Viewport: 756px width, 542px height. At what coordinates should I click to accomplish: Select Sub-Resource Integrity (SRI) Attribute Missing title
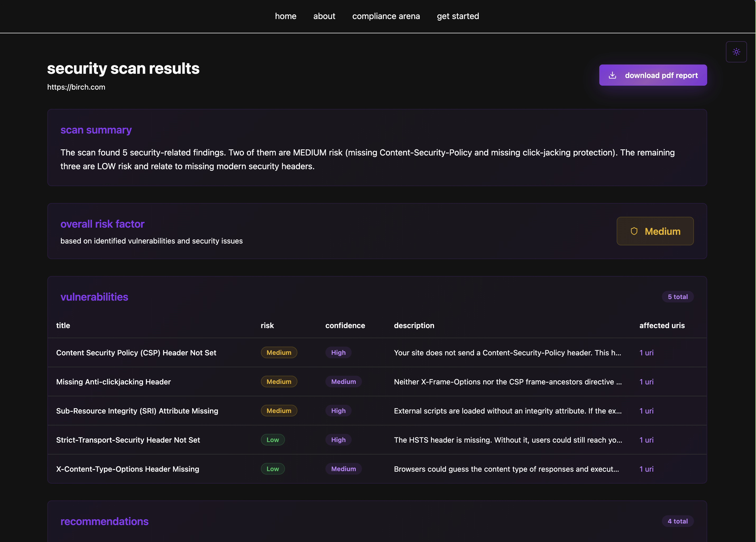coord(137,411)
